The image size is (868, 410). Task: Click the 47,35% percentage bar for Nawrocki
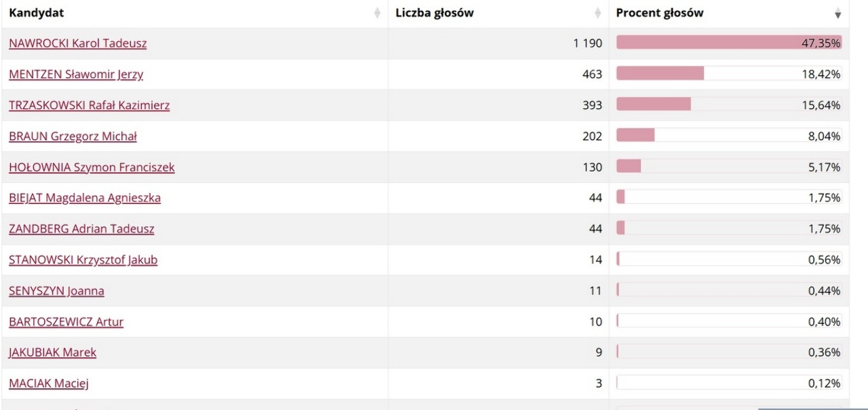pyautogui.click(x=729, y=43)
